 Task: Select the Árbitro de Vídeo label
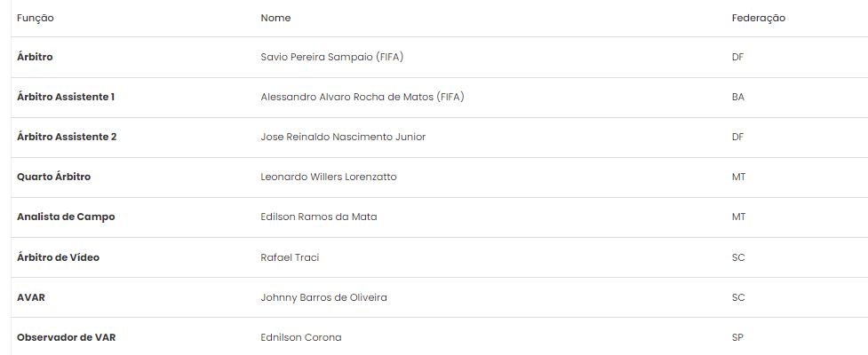(x=58, y=257)
